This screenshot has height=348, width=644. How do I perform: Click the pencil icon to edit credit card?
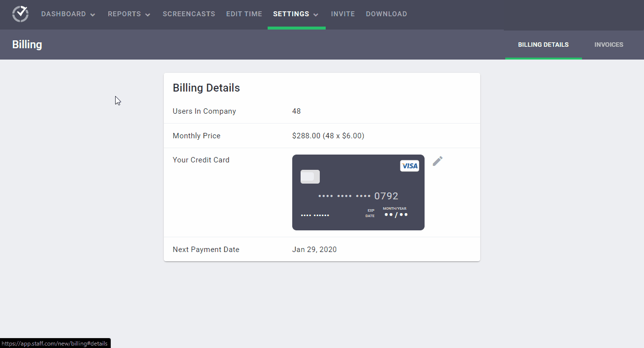point(437,161)
